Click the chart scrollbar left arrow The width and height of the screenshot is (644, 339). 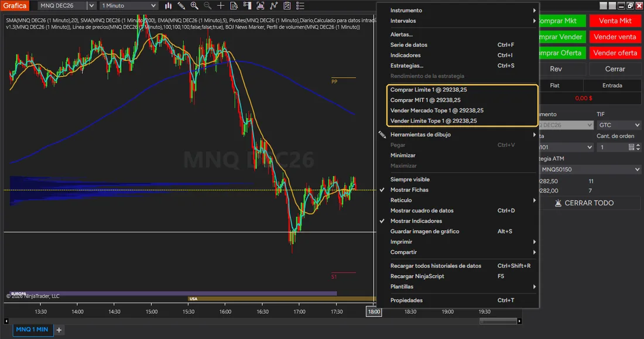[6, 321]
